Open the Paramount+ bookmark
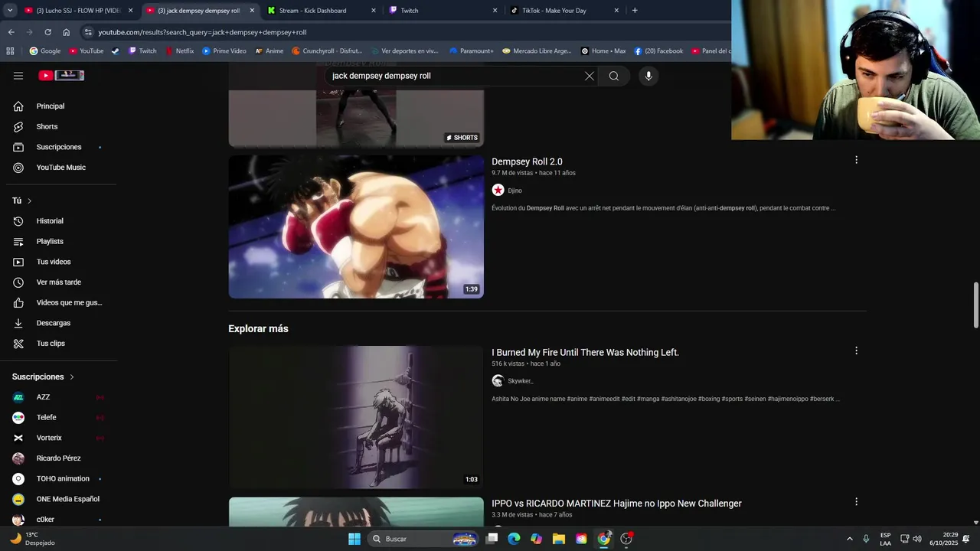Screen dimensions: 980x551 click(x=472, y=51)
